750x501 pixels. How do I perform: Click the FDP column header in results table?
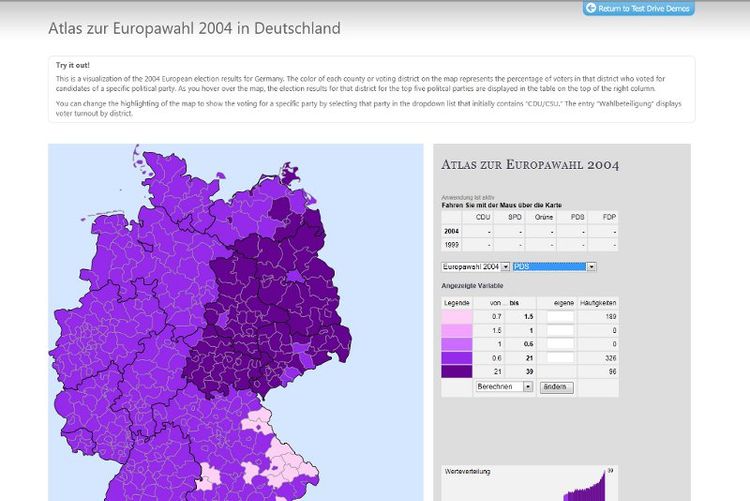click(x=606, y=216)
